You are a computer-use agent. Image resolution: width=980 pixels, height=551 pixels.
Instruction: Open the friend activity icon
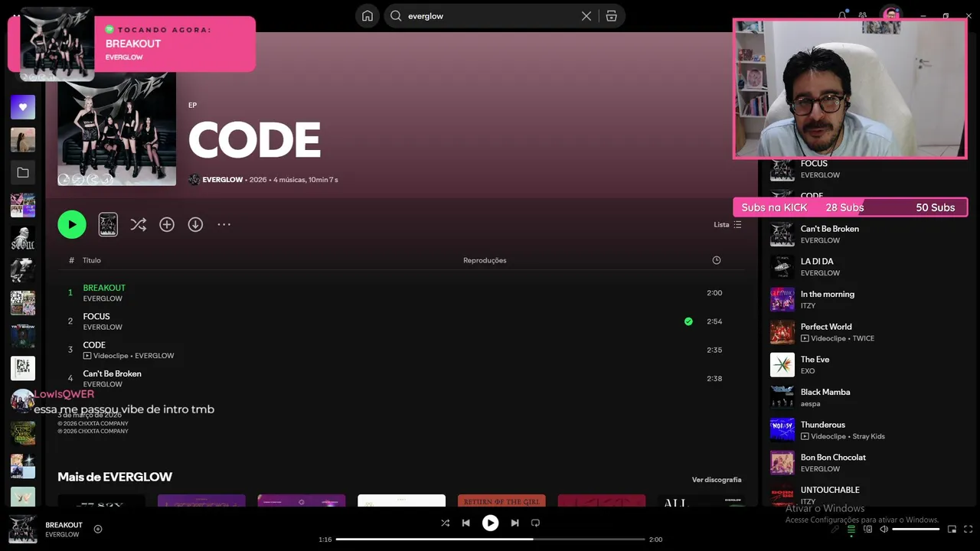pyautogui.click(x=863, y=15)
